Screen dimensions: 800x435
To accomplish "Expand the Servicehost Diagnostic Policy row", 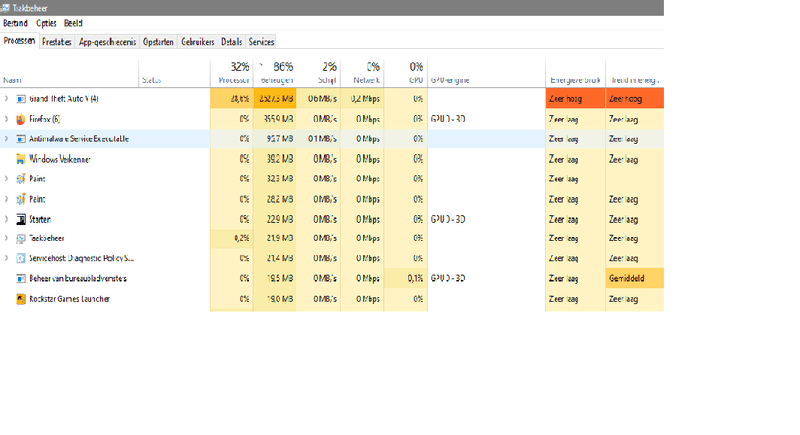I will click(x=6, y=258).
